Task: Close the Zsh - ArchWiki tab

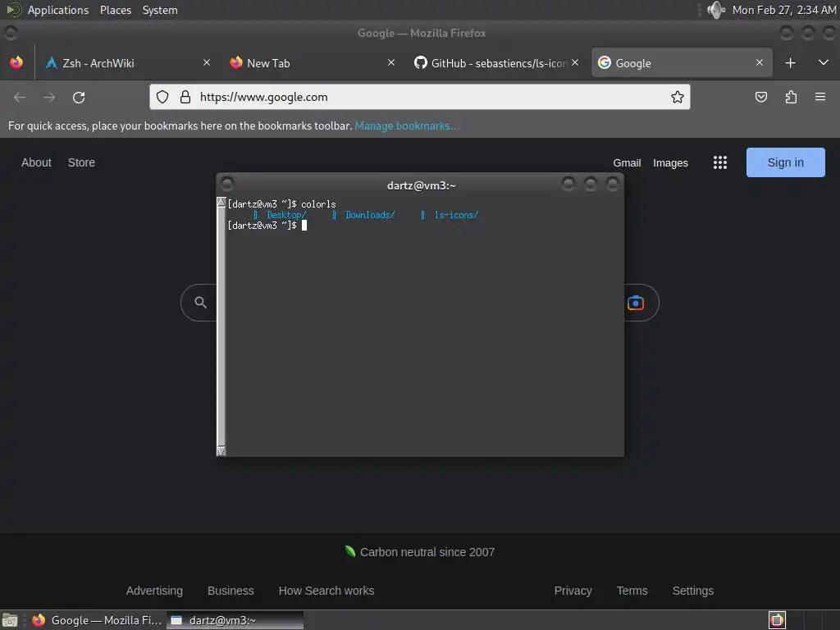Action: click(x=207, y=62)
